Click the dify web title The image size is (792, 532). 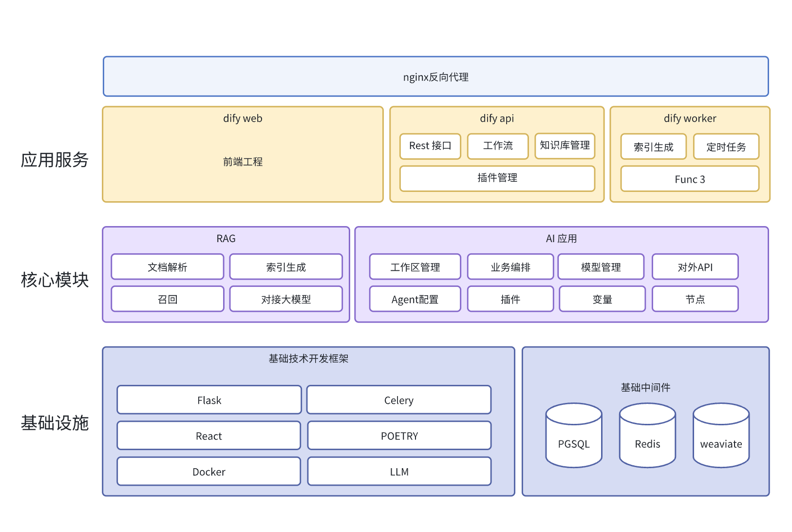[x=243, y=118]
